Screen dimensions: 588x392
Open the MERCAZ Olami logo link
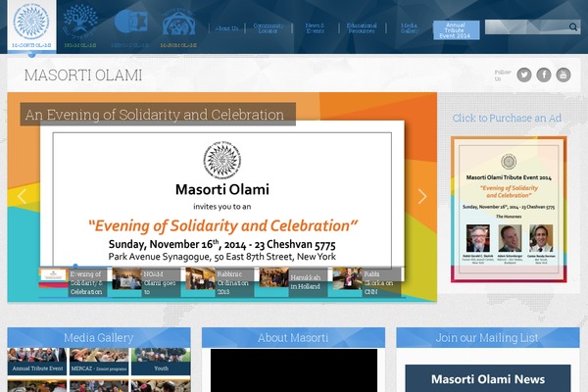pyautogui.click(x=130, y=27)
